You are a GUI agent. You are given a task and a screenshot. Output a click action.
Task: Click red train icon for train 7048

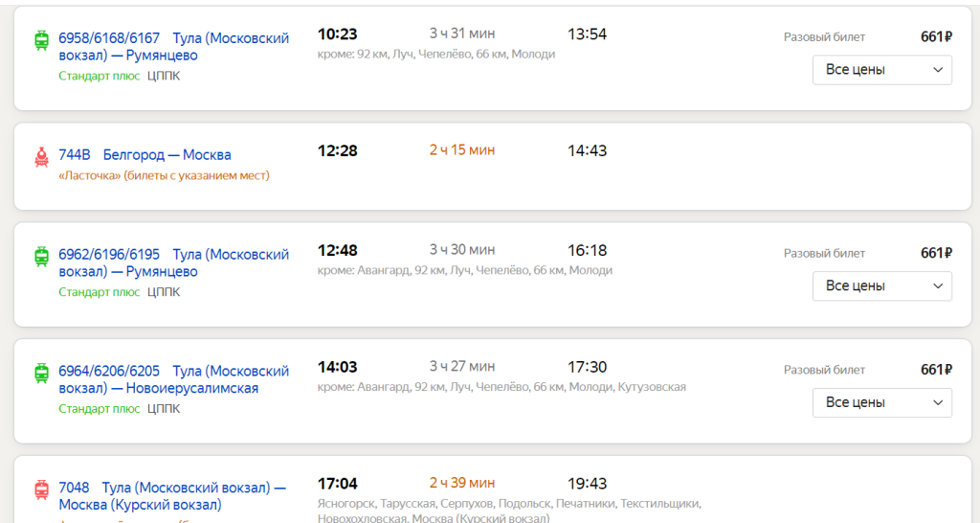[x=42, y=490]
